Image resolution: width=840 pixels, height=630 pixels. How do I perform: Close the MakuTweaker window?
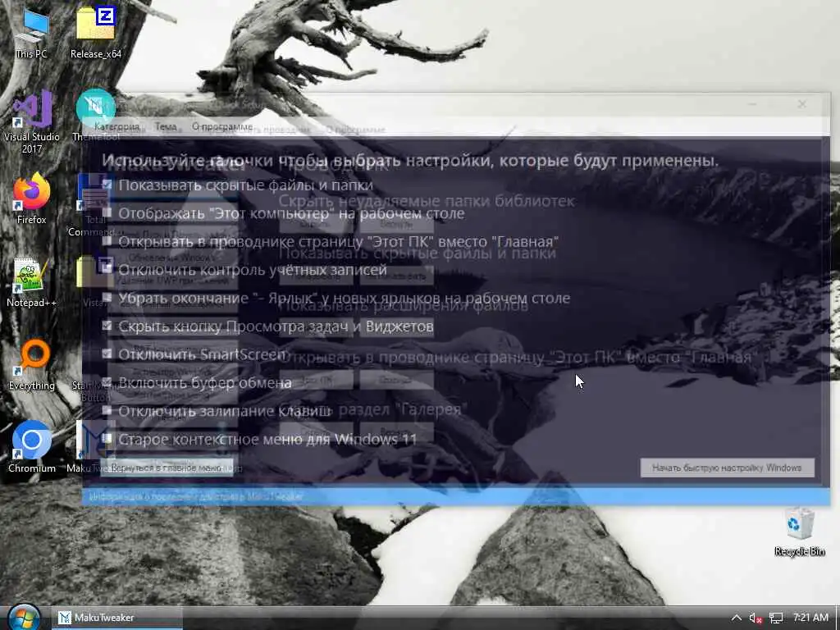[x=802, y=104]
